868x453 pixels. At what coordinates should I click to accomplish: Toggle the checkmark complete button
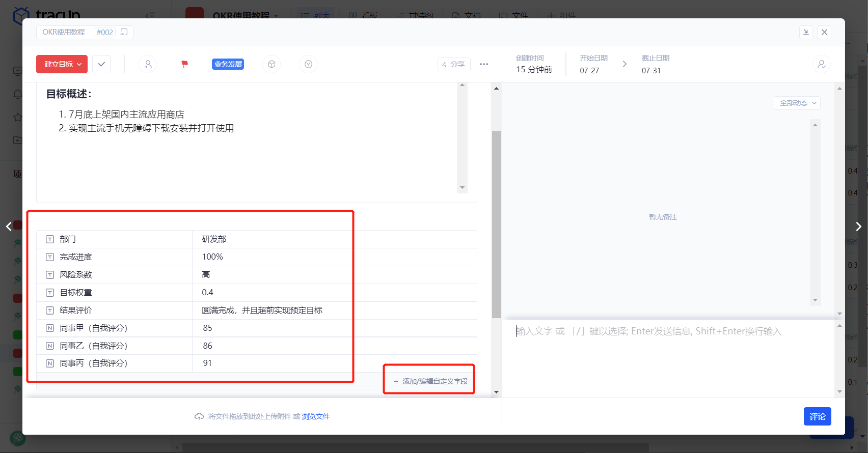(101, 64)
